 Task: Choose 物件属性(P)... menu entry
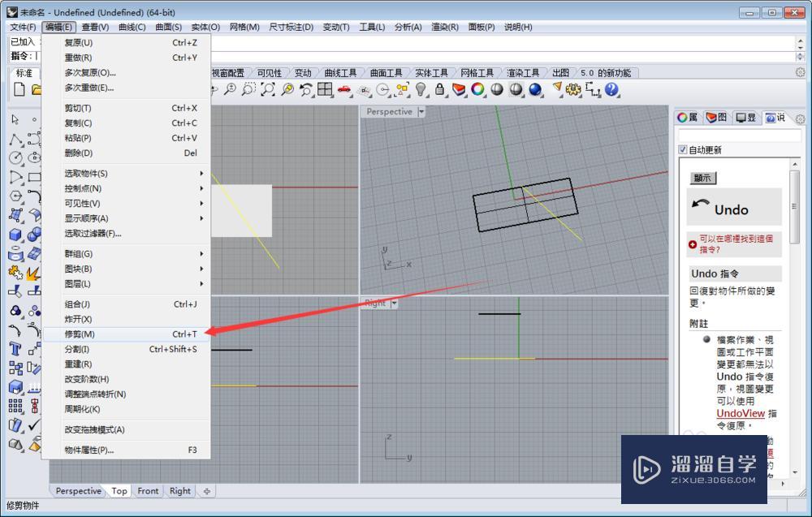(127, 450)
